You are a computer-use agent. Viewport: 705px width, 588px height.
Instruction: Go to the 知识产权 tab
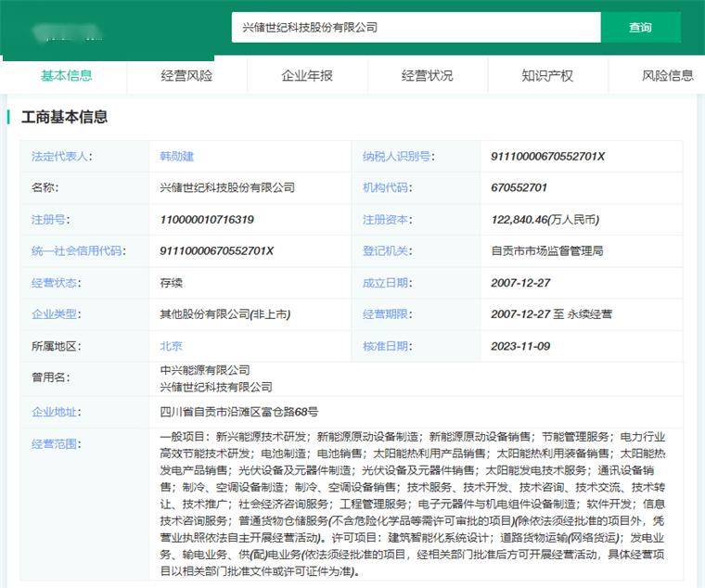pos(547,75)
